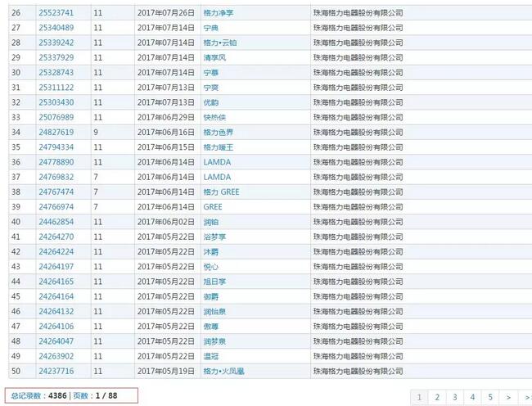Viewport: 532px width, 406px height.
Task: Select applicant name in row 50
Action: coord(358,371)
